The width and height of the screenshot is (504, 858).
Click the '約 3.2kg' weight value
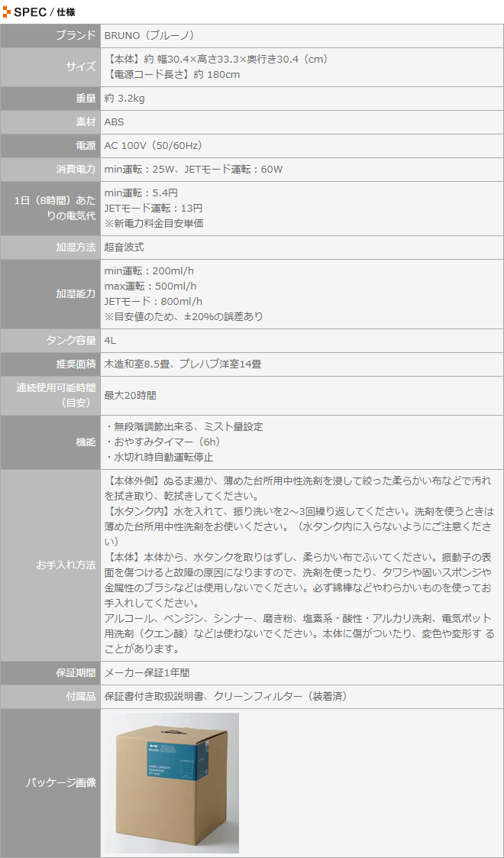[124, 98]
